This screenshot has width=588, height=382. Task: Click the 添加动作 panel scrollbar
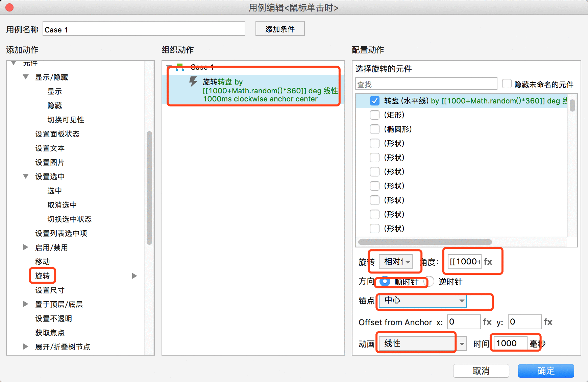tap(149, 188)
